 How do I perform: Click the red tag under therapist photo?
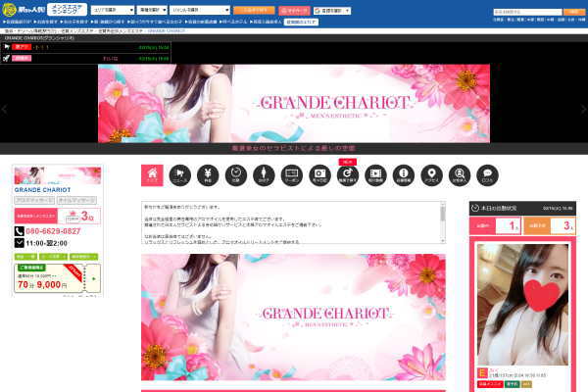490,384
